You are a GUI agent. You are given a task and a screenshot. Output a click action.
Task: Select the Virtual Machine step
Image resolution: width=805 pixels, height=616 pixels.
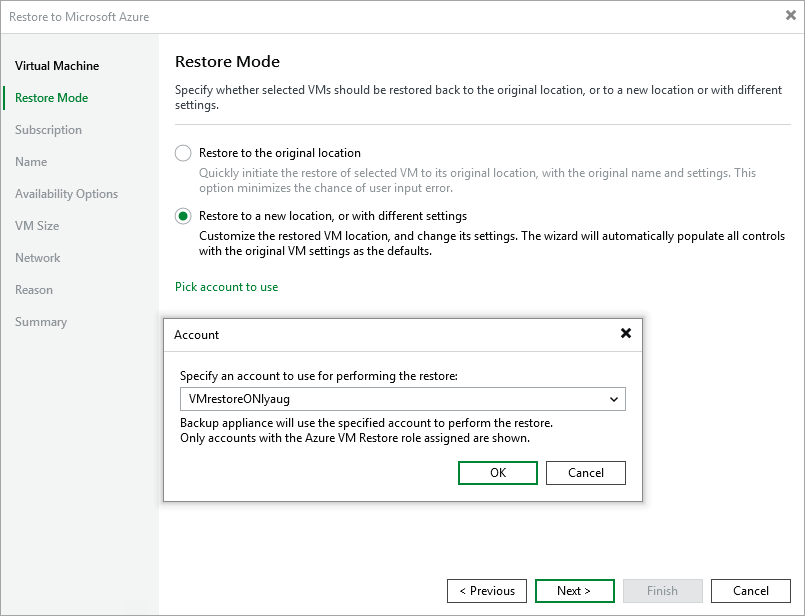click(56, 66)
